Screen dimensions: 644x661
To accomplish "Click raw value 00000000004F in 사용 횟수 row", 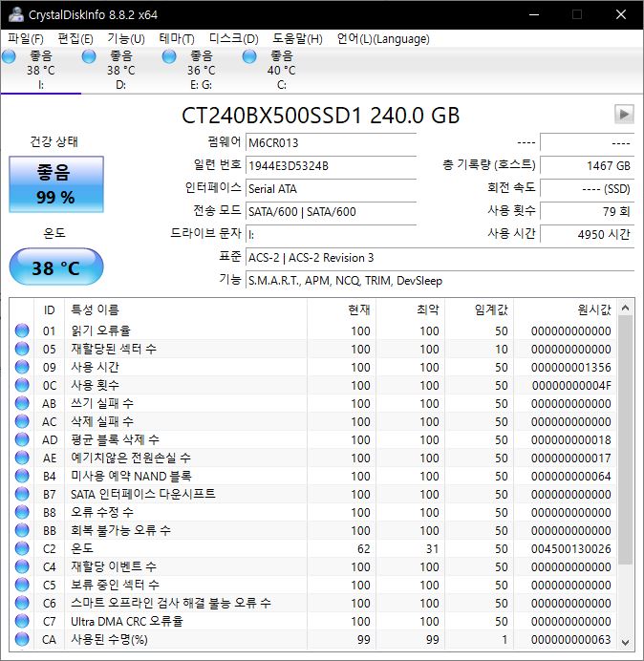I will pyautogui.click(x=571, y=385).
